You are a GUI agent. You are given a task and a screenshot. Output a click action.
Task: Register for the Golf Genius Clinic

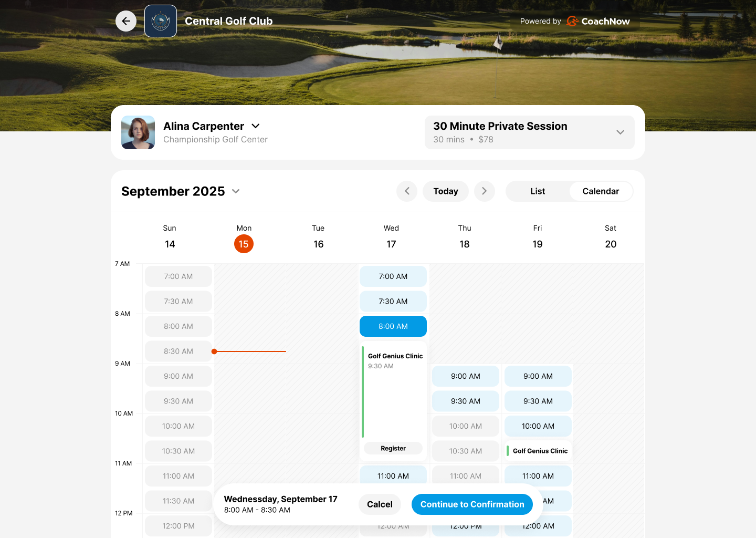(393, 448)
